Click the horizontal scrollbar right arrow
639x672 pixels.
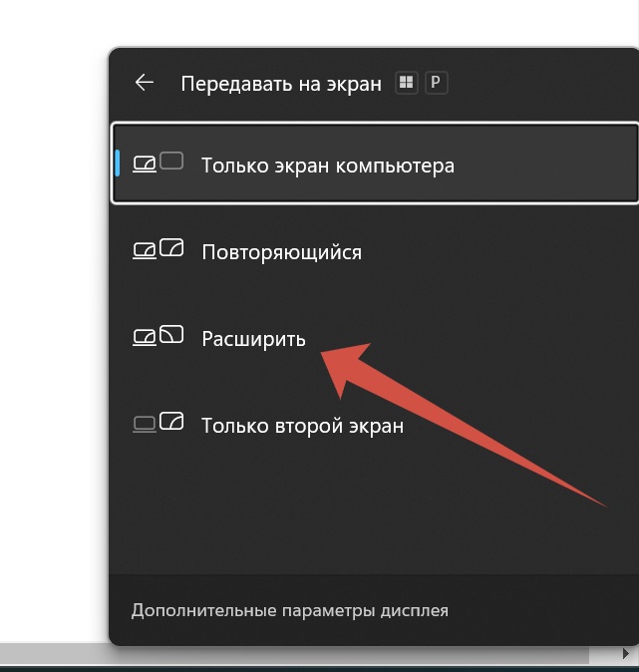click(x=626, y=654)
